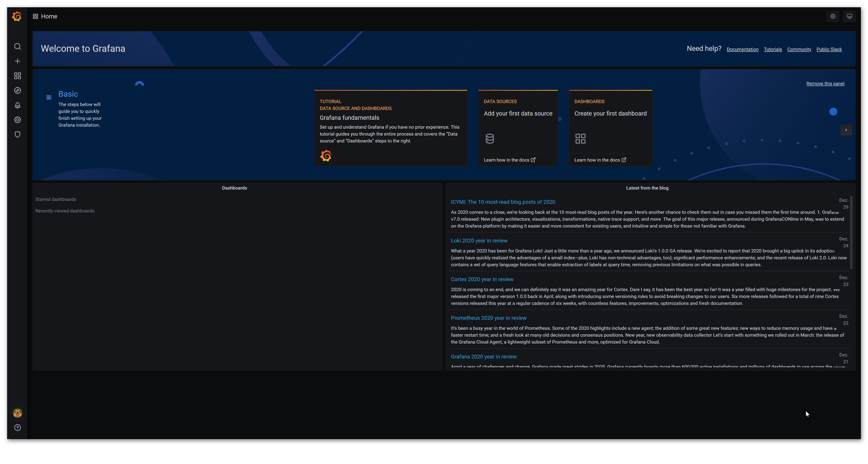The height and width of the screenshot is (464, 868).
Task: Click Starred dashboards label
Action: pyautogui.click(x=56, y=199)
